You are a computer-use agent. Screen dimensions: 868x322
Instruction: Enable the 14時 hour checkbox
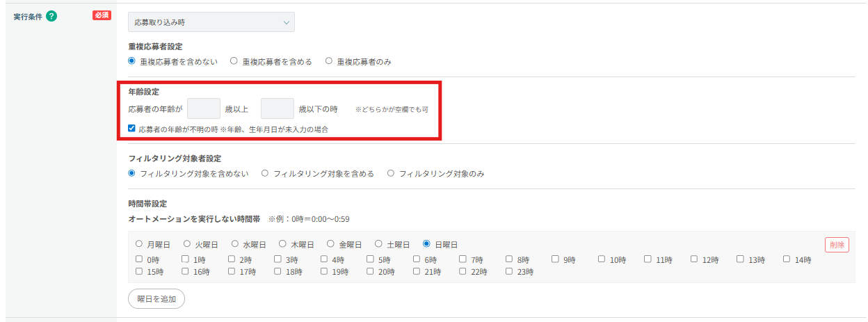pos(787,259)
